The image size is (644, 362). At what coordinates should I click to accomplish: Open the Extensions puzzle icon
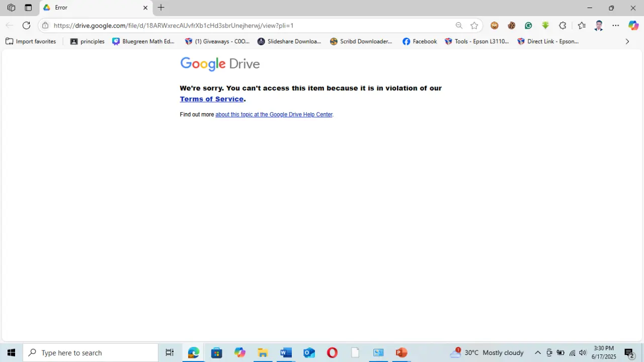point(562,26)
